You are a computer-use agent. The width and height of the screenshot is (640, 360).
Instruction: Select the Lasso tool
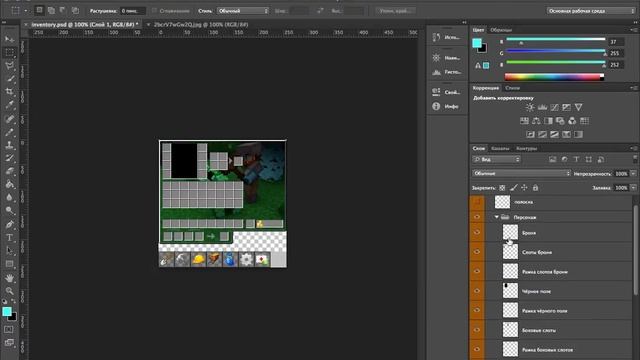point(9,65)
